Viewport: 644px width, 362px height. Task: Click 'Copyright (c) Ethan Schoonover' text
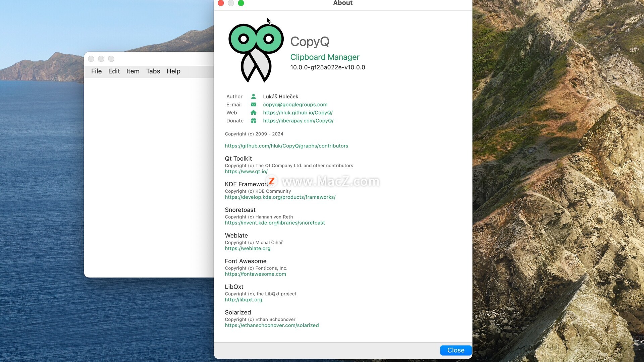pyautogui.click(x=260, y=319)
